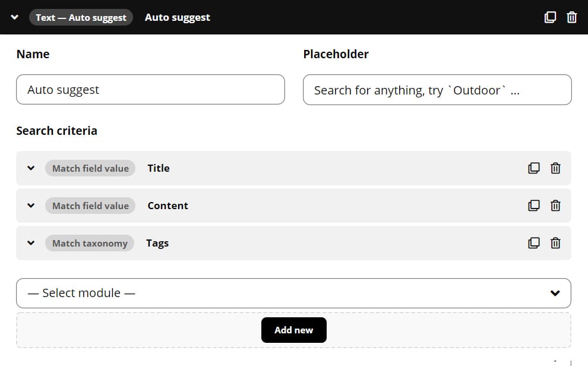Trash the Tags taxonomy criterion

pos(555,243)
